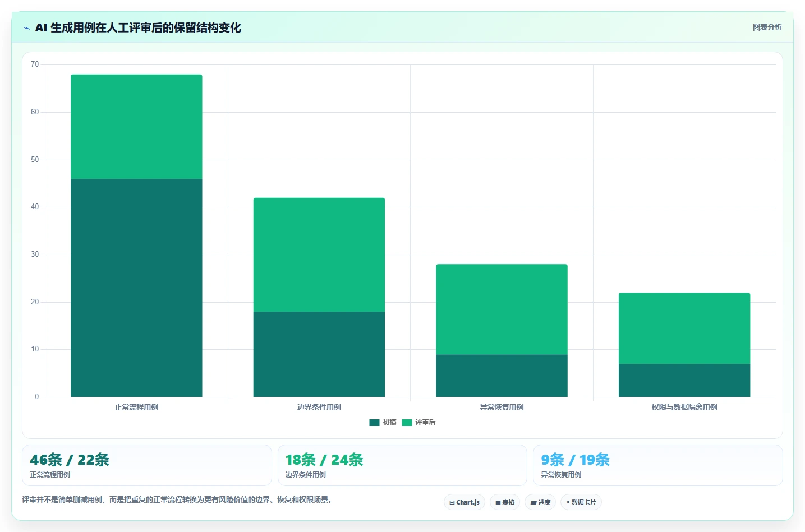
Task: Click the light green 评审后 segment for 权限与数据隔离用例
Action: 684,329
